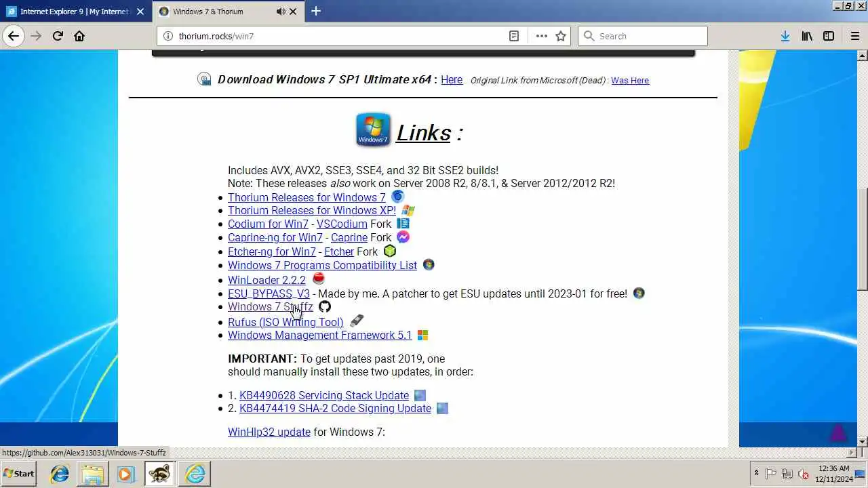Open the Windows 7 Stuffz link
868x488 pixels.
coord(271,306)
